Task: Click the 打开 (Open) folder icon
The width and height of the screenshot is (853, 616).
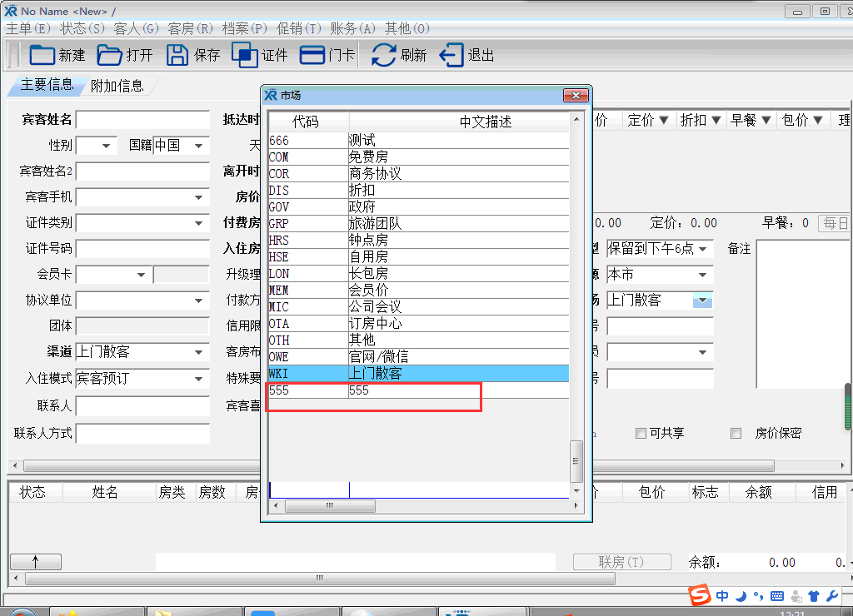Action: click(109, 55)
